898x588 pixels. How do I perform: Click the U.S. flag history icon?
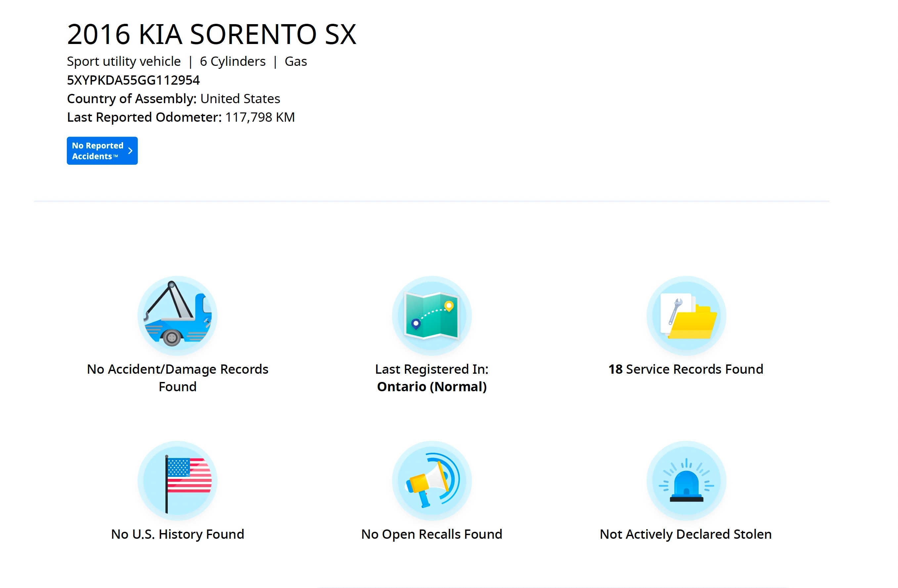coord(177,481)
